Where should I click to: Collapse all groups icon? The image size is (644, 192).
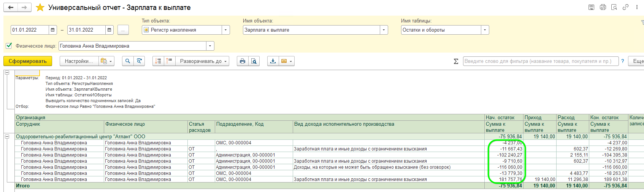click(x=159, y=61)
